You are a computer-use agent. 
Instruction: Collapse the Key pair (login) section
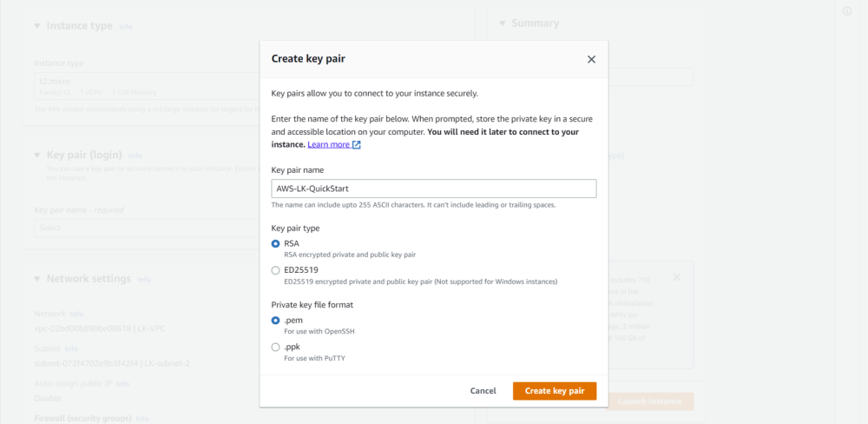click(37, 156)
